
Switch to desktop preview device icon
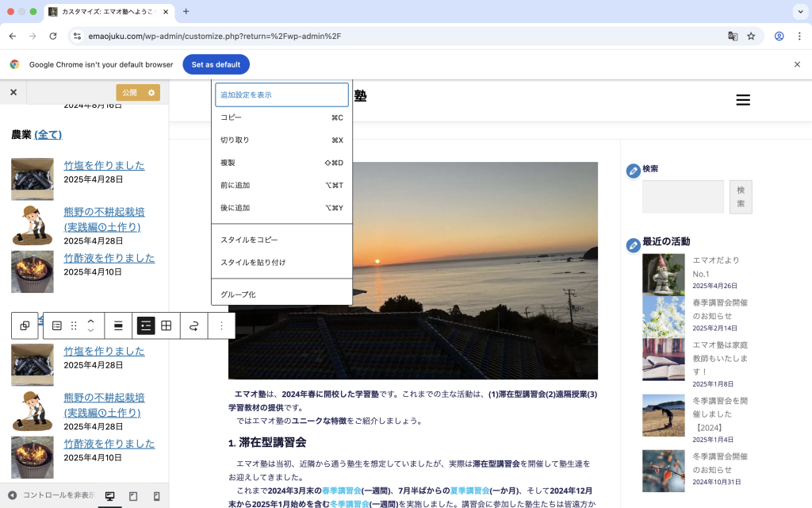tap(109, 496)
